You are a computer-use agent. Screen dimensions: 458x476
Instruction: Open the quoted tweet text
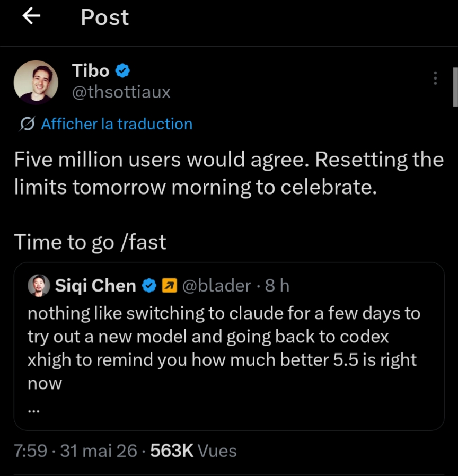click(224, 348)
